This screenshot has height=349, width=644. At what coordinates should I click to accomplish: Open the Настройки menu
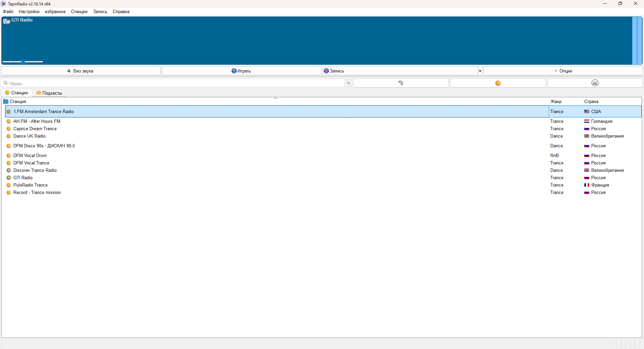click(x=29, y=11)
